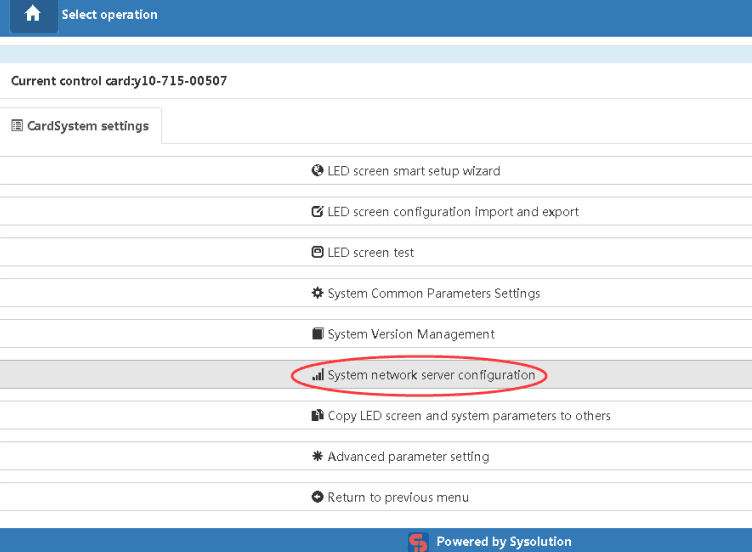Click the asterisk icon for Advanced parameter setting
The image size is (752, 552).
pyautogui.click(x=318, y=457)
